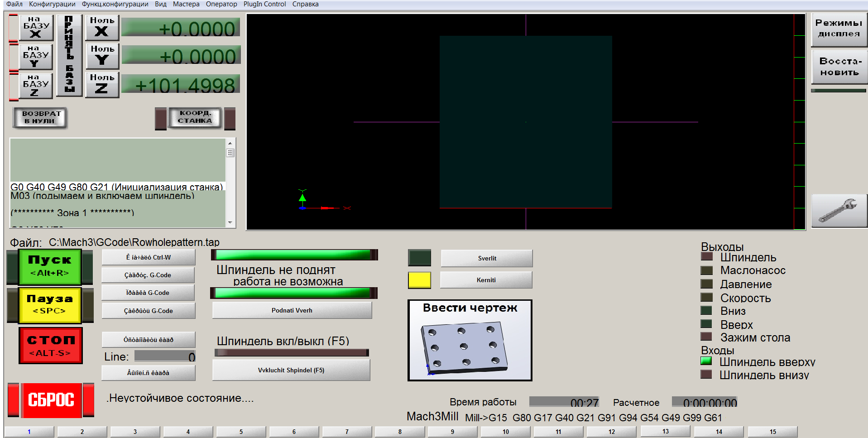Open the Файл menu
This screenshot has height=438, width=868.
[14, 4]
